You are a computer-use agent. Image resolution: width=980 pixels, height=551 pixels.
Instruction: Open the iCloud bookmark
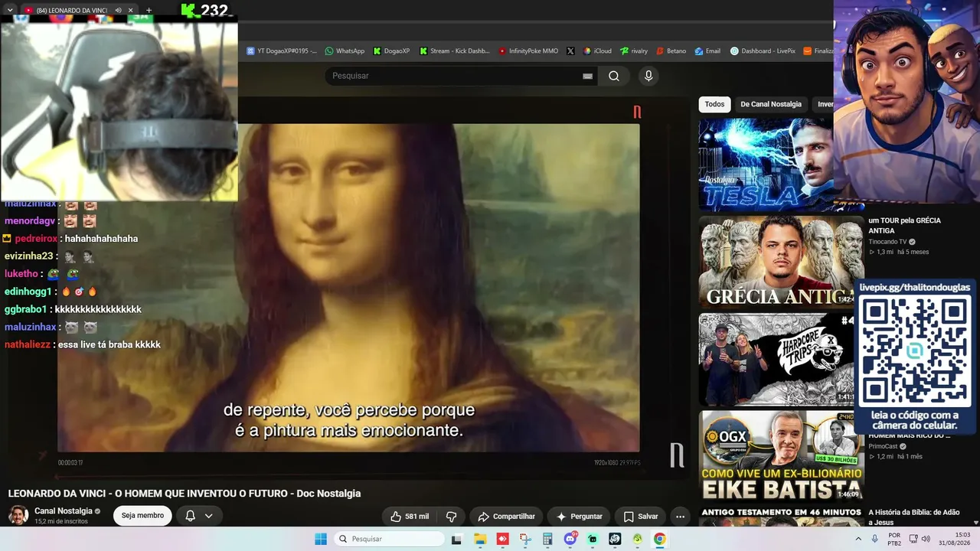[x=597, y=51]
